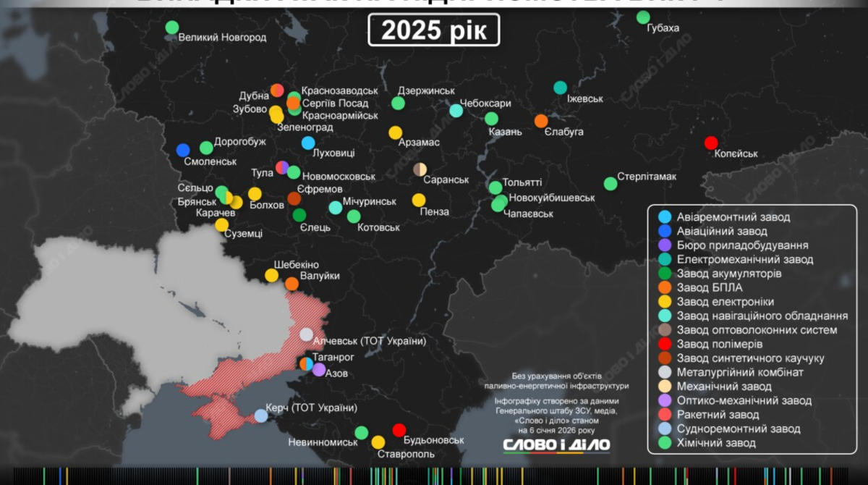Select the red marker at Будьоновськ
Image resolution: width=868 pixels, height=485 pixels.
(x=399, y=430)
